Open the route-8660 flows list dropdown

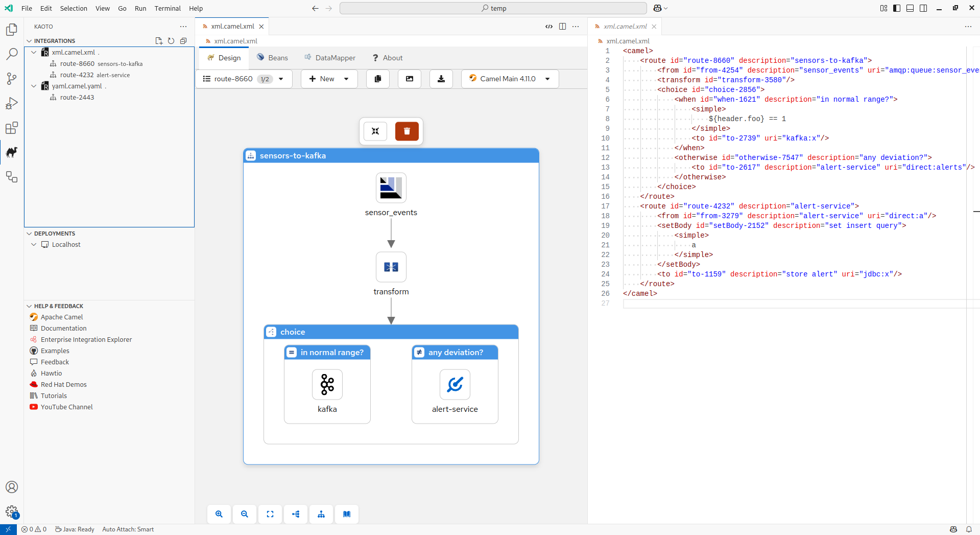pos(244,79)
